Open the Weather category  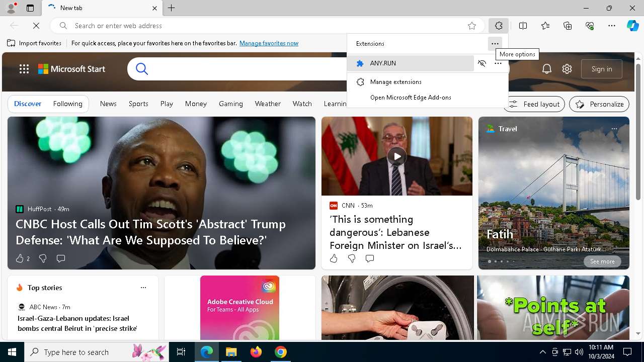click(268, 104)
